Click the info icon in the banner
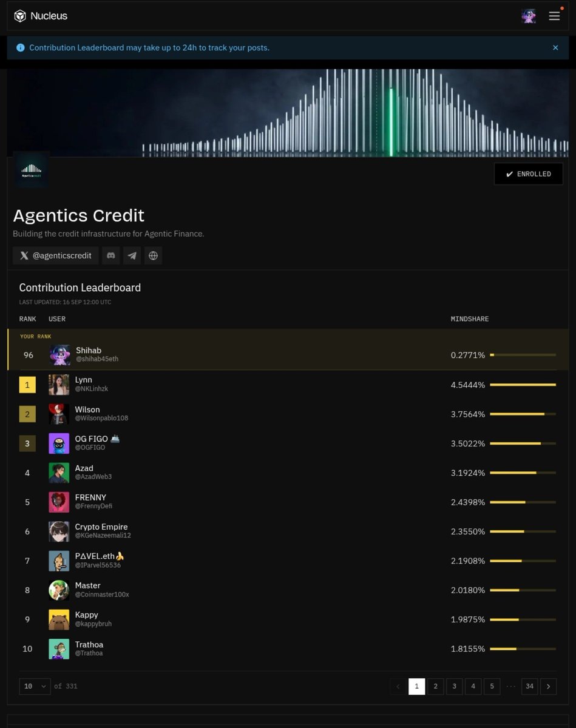 21,47
